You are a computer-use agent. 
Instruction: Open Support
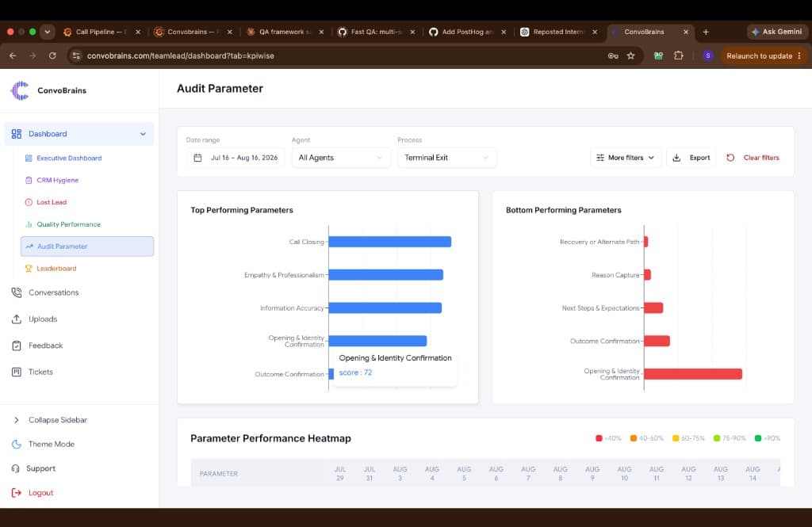(41, 468)
